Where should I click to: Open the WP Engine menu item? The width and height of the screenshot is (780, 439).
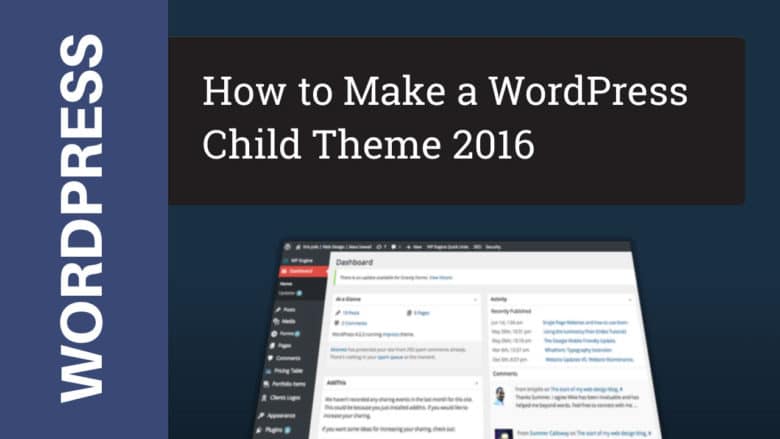(301, 261)
